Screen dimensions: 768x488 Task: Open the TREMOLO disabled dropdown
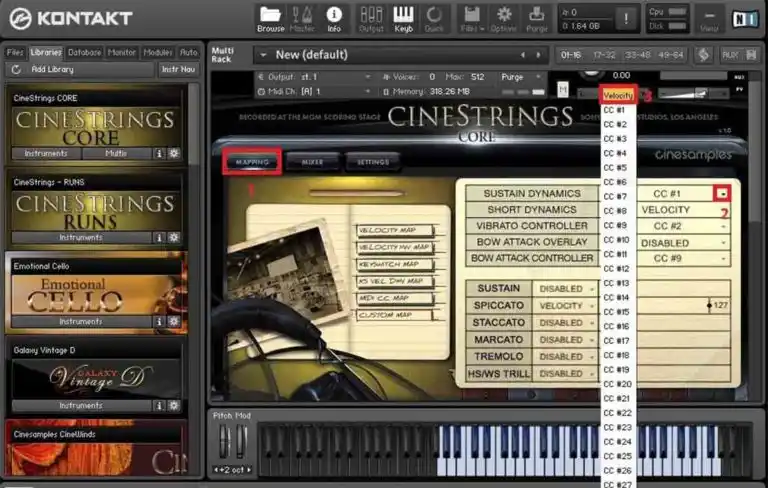(566, 357)
